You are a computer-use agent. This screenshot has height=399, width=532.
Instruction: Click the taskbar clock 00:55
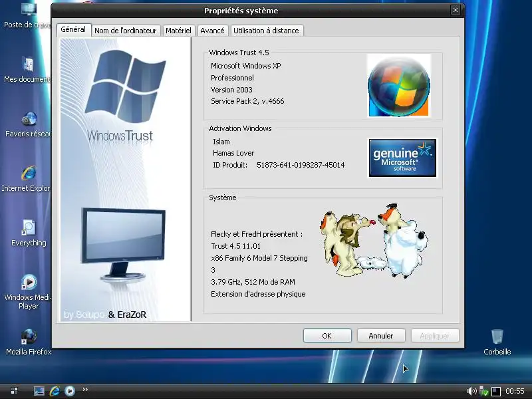[515, 391]
